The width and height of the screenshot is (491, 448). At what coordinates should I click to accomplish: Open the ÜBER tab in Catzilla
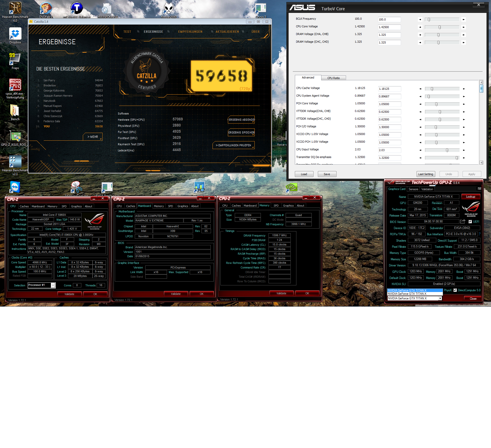tap(255, 32)
